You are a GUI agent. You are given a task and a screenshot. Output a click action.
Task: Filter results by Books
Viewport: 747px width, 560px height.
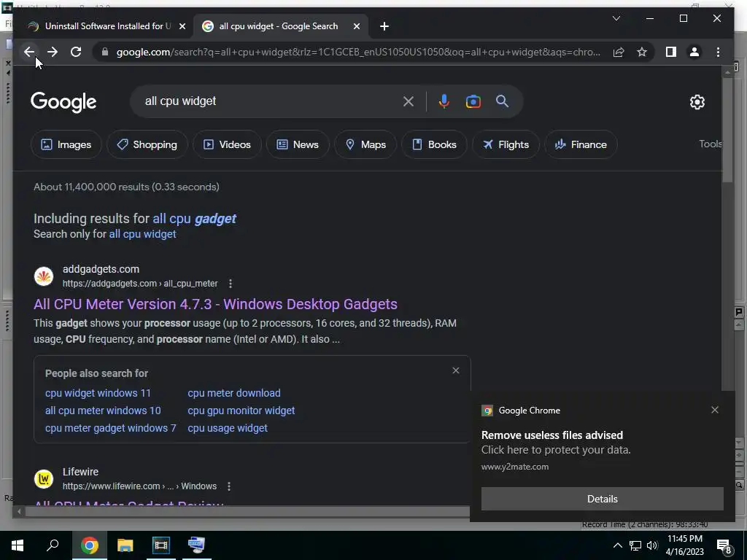pos(434,144)
